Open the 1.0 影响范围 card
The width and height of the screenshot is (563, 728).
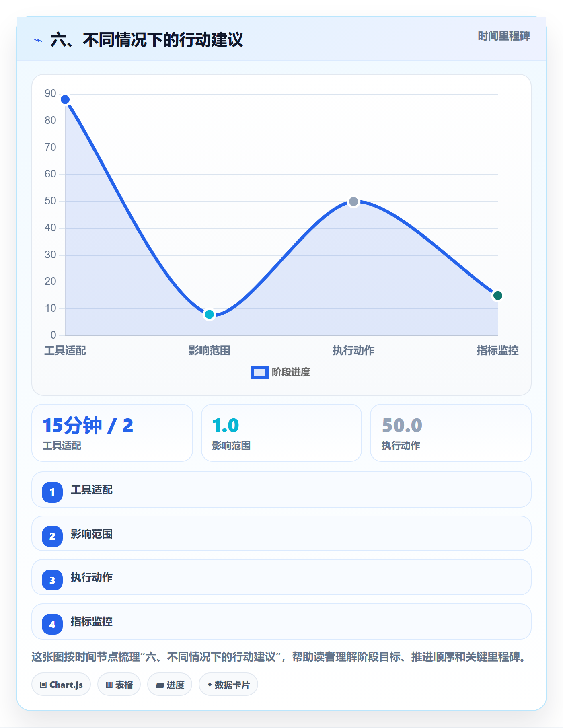281,433
